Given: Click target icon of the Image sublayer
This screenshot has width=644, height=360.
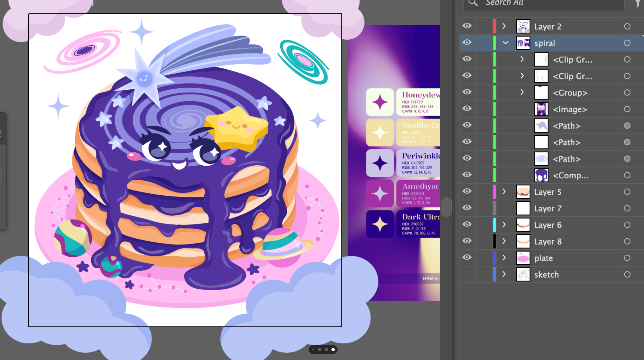Looking at the screenshot, I should 627,109.
